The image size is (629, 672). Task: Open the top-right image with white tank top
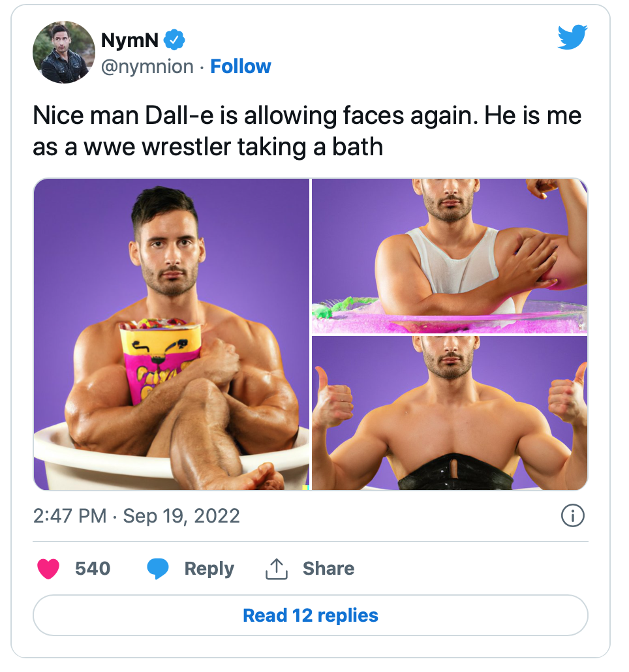450,256
